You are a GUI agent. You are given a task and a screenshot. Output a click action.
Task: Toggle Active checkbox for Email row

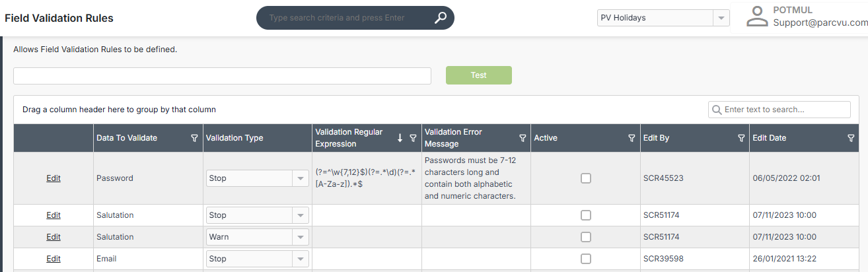(586, 259)
